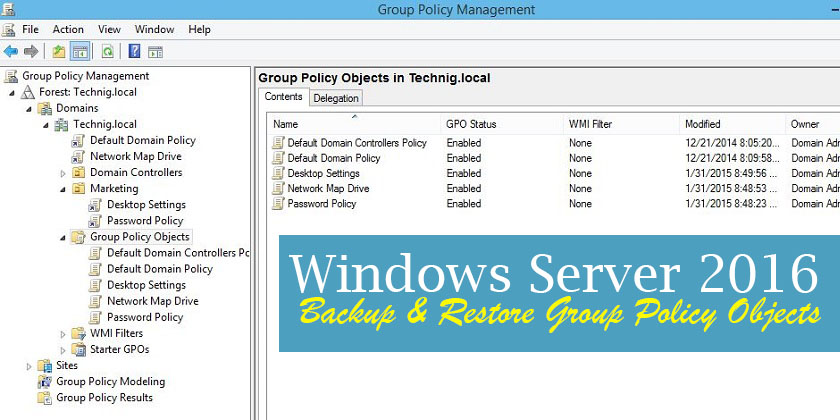Screen dimensions: 840x420
Task: Open the File menu
Action: coord(31,29)
